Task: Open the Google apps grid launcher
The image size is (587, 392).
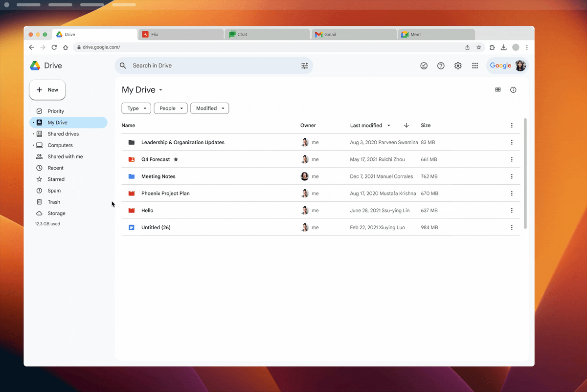Action: pyautogui.click(x=474, y=66)
